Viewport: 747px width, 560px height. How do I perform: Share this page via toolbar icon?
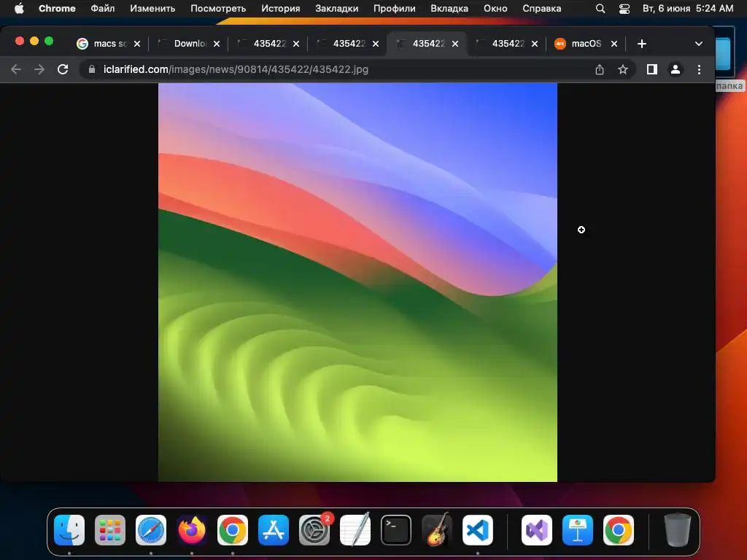click(600, 69)
